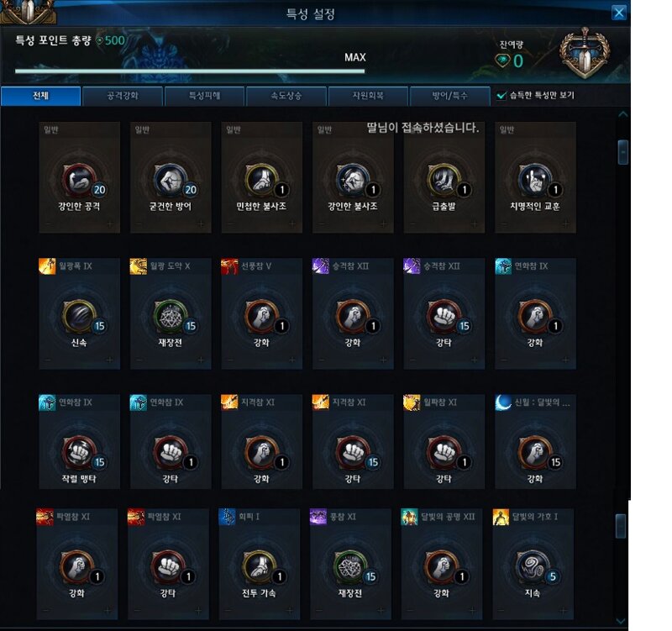Select the 전투 가속 trait icon
The image size is (672, 631).
point(259,567)
